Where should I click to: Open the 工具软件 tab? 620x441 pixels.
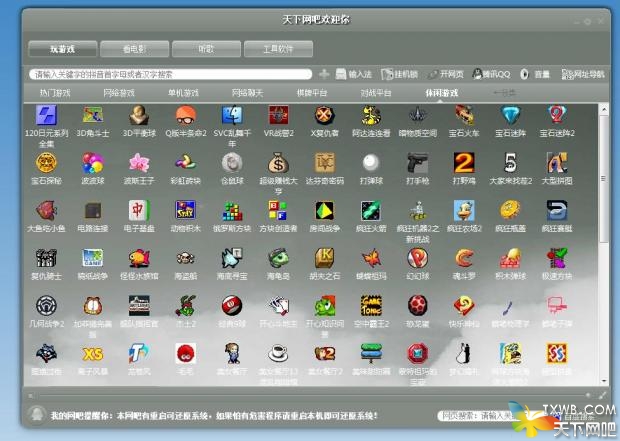[278, 49]
